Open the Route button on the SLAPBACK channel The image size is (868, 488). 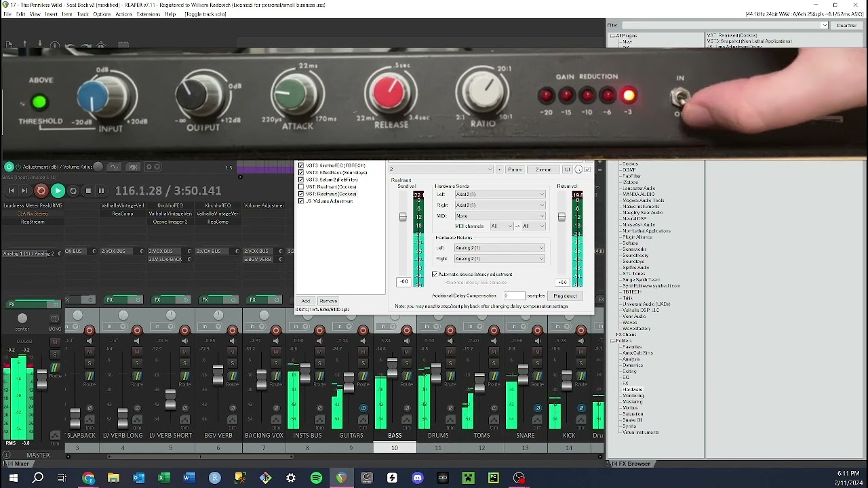pyautogui.click(x=90, y=377)
